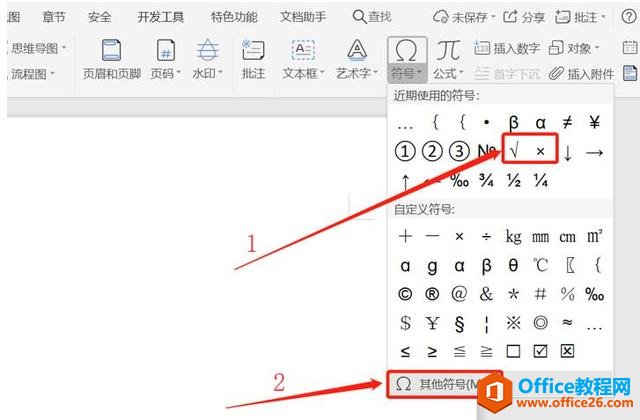Open the help question mark icon
Viewport: 640px width, 420px height.
tap(629, 17)
